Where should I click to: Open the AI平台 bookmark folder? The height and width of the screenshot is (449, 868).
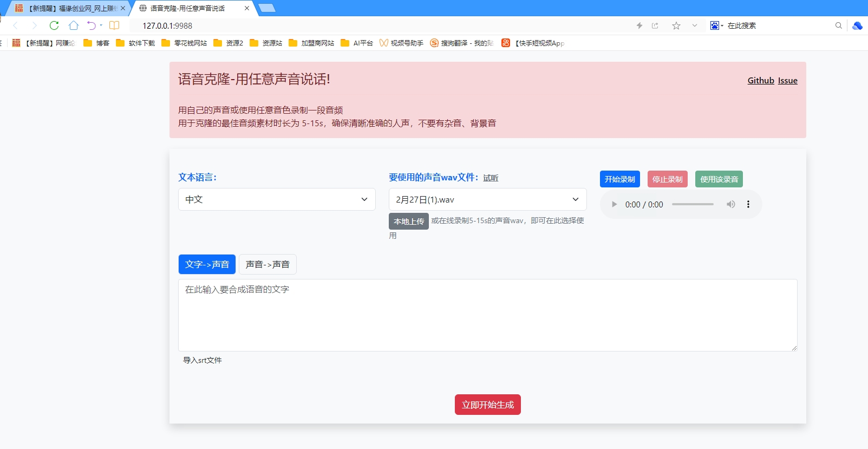[357, 43]
